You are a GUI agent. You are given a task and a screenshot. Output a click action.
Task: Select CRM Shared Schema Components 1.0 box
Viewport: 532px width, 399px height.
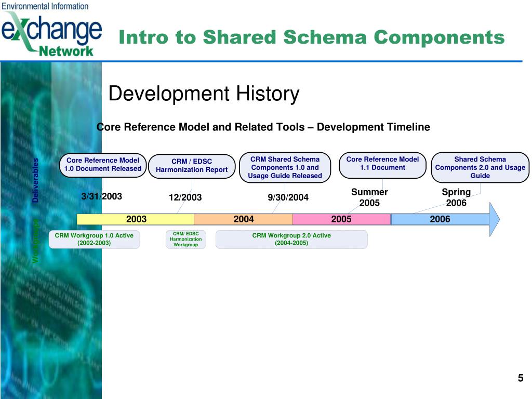[x=285, y=167]
